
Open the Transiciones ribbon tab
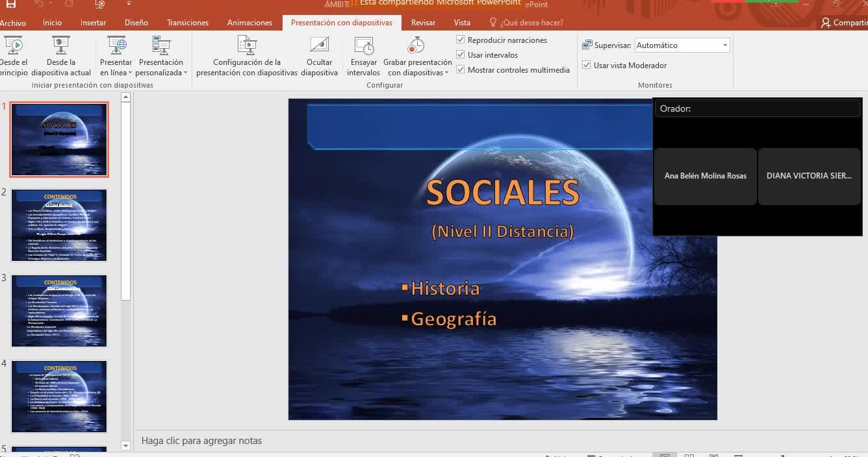[188, 23]
